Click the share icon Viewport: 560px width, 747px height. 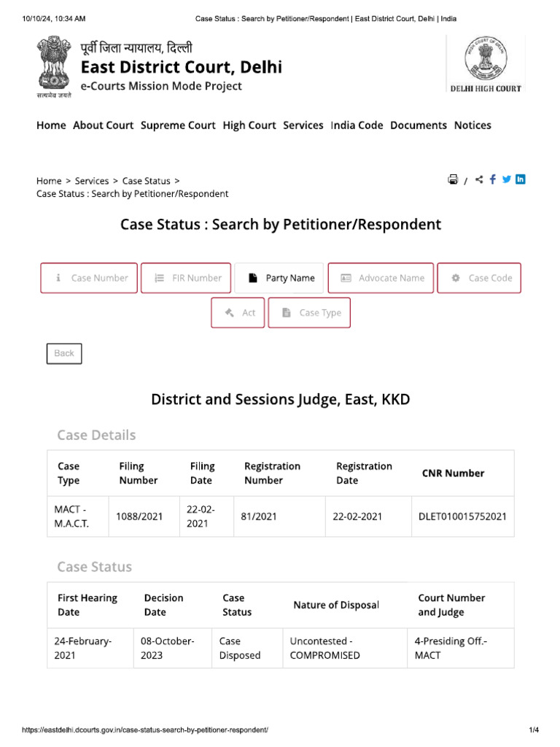[x=479, y=179]
